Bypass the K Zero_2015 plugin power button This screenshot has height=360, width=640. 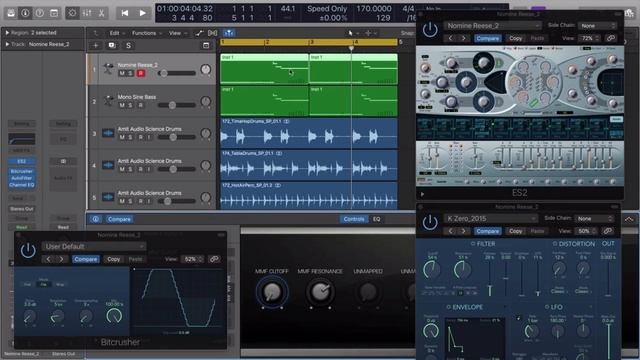[430, 222]
